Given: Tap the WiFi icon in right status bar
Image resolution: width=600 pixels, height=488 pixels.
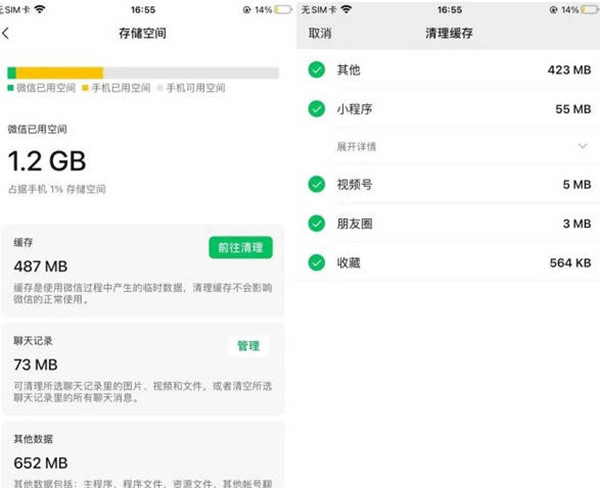Looking at the screenshot, I should 346,9.
